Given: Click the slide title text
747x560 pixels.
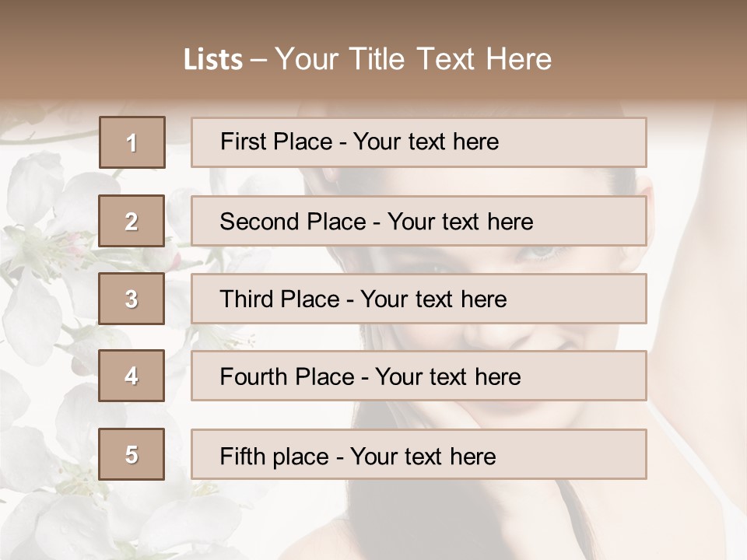Looking at the screenshot, I should [x=367, y=59].
